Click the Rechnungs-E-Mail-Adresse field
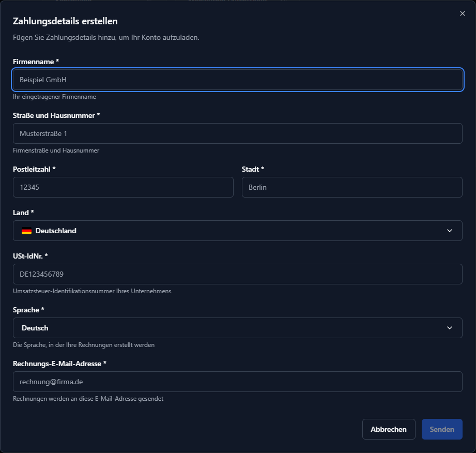The width and height of the screenshot is (476, 453). (x=238, y=382)
